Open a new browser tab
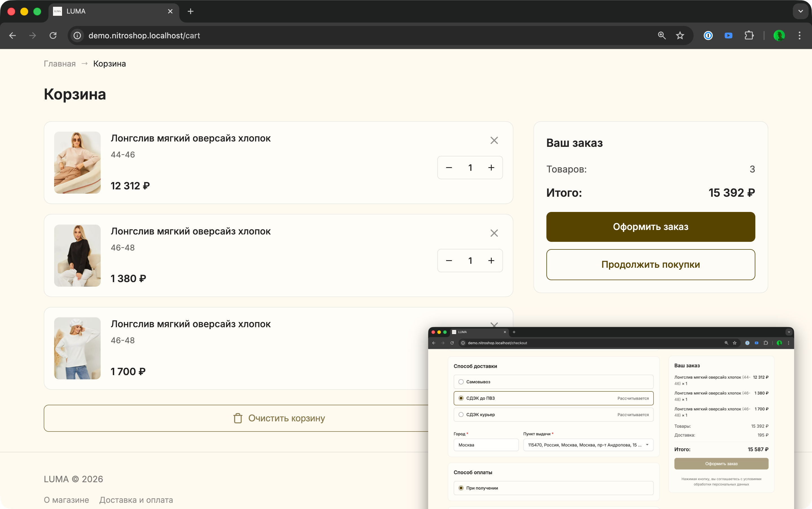 (x=190, y=12)
